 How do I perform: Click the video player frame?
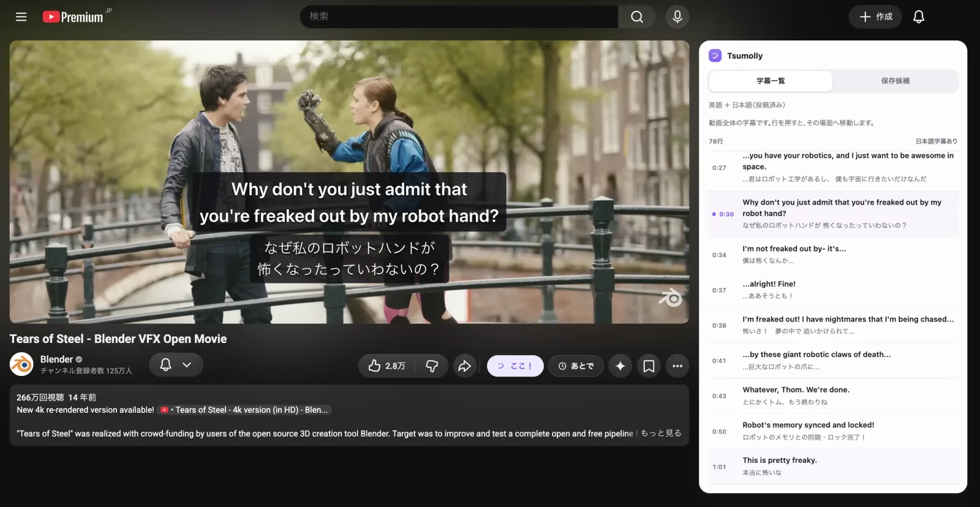(x=349, y=182)
